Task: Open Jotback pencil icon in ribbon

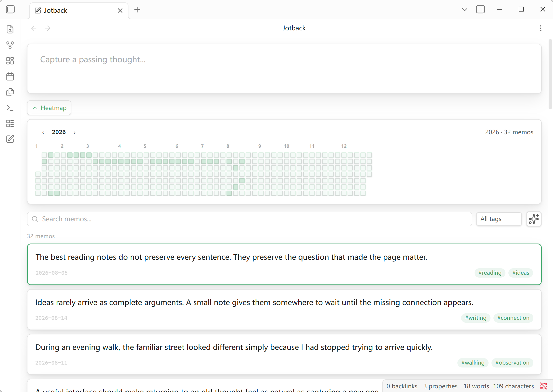Action: click(x=10, y=139)
